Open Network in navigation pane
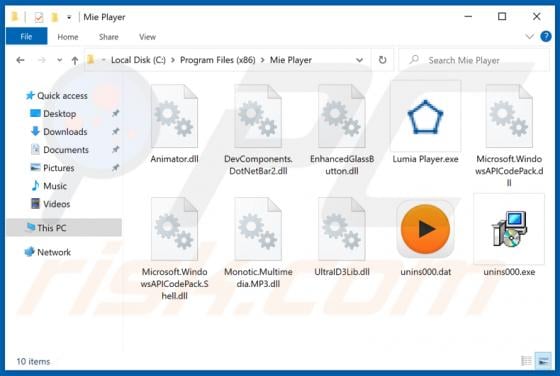Image resolution: width=560 pixels, height=376 pixels. (x=48, y=252)
